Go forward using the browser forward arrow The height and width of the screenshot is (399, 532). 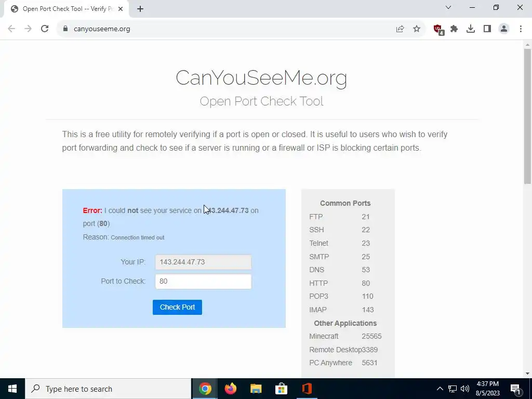click(28, 29)
